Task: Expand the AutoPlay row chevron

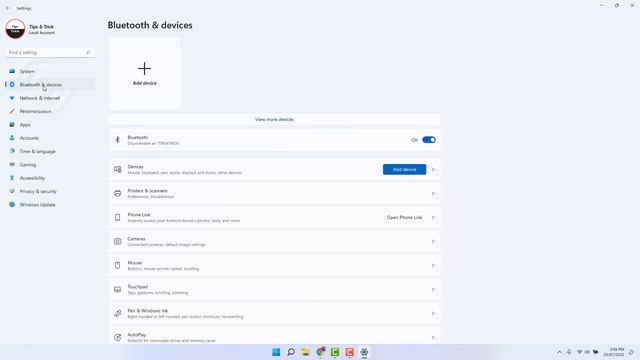Action: [433, 337]
